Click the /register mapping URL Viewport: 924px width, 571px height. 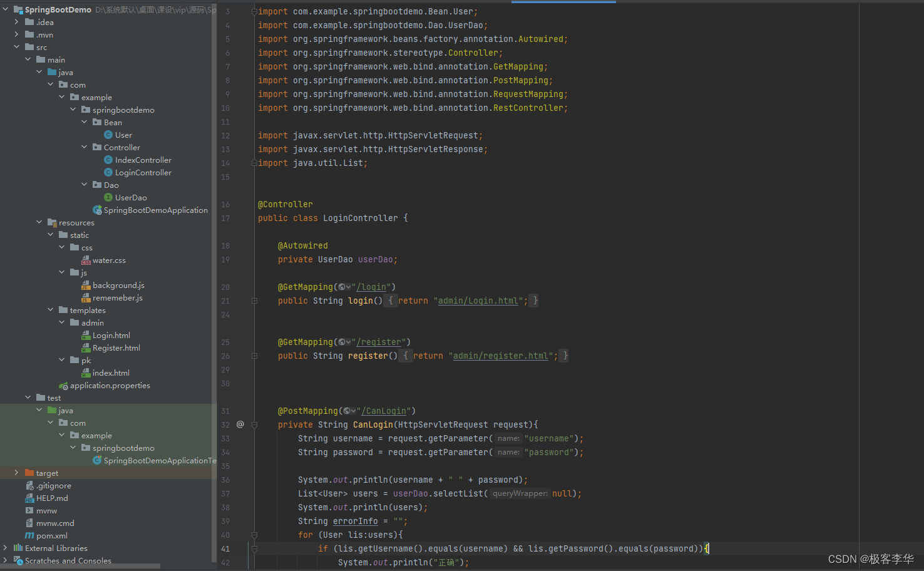(378, 342)
